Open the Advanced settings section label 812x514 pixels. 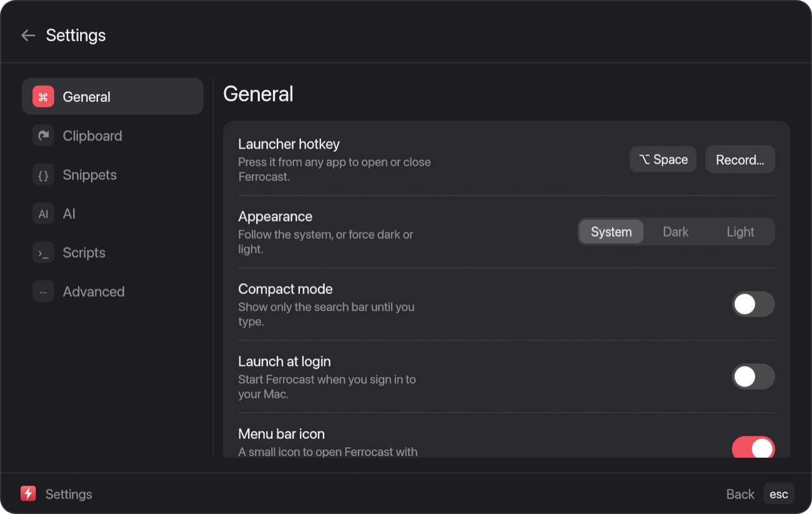[94, 292]
